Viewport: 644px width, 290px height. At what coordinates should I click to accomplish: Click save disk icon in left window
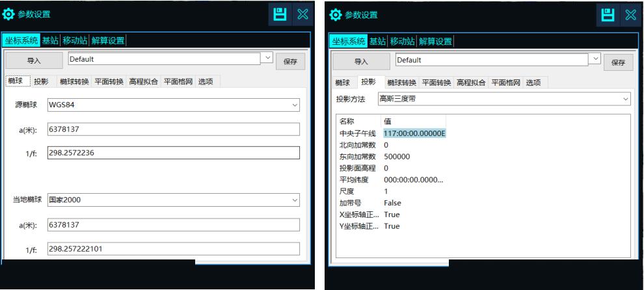click(x=280, y=14)
